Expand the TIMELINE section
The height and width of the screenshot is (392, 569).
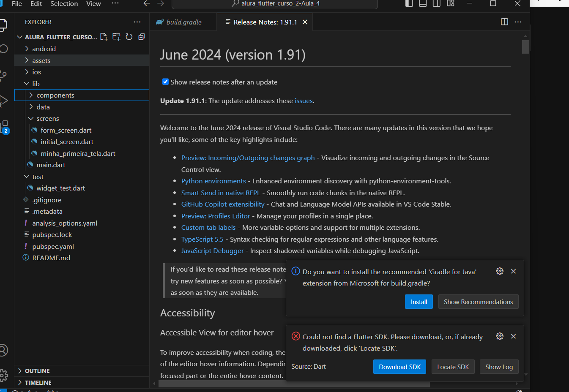82,382
